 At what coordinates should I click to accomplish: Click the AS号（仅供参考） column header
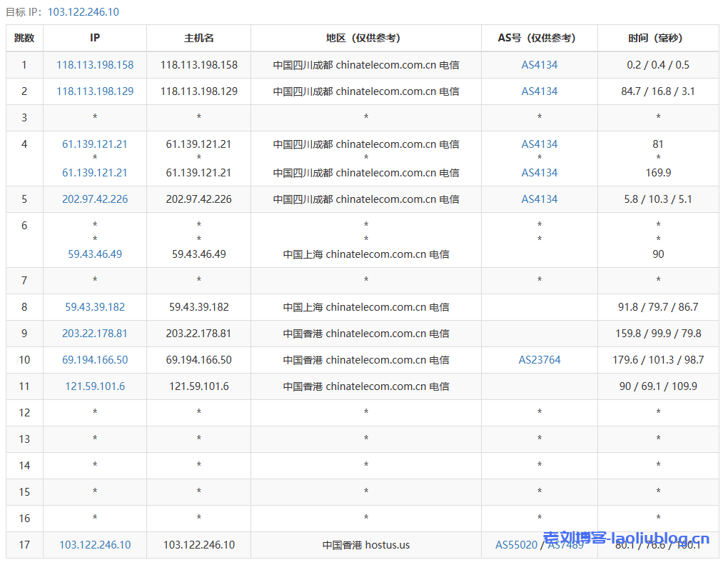540,39
